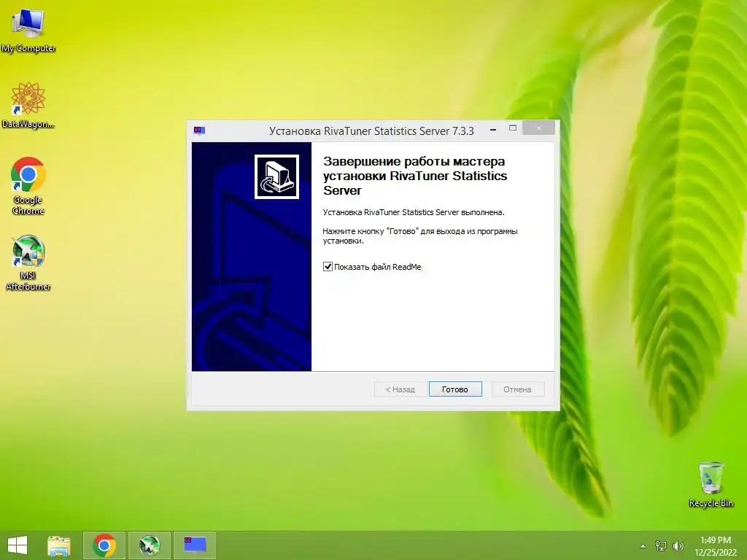
Task: Switch to Chrome in the taskbar
Action: (x=104, y=545)
